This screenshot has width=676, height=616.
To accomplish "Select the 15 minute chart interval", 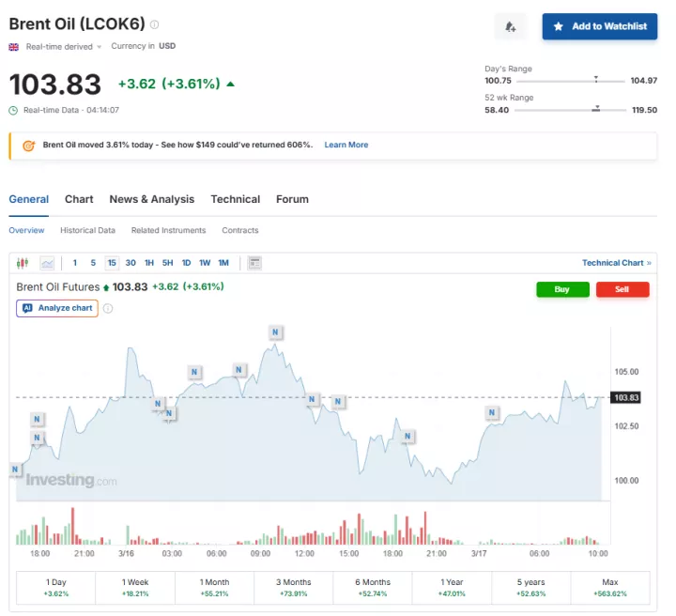I will point(112,263).
